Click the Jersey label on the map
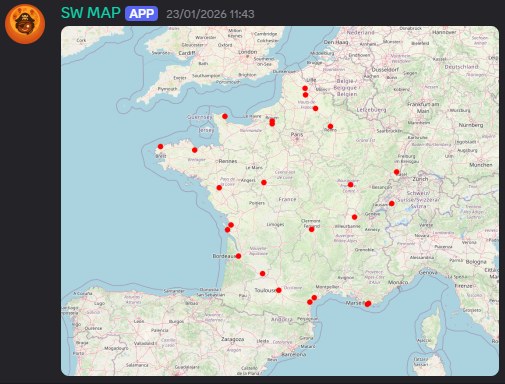This screenshot has width=505, height=384. pos(206,130)
